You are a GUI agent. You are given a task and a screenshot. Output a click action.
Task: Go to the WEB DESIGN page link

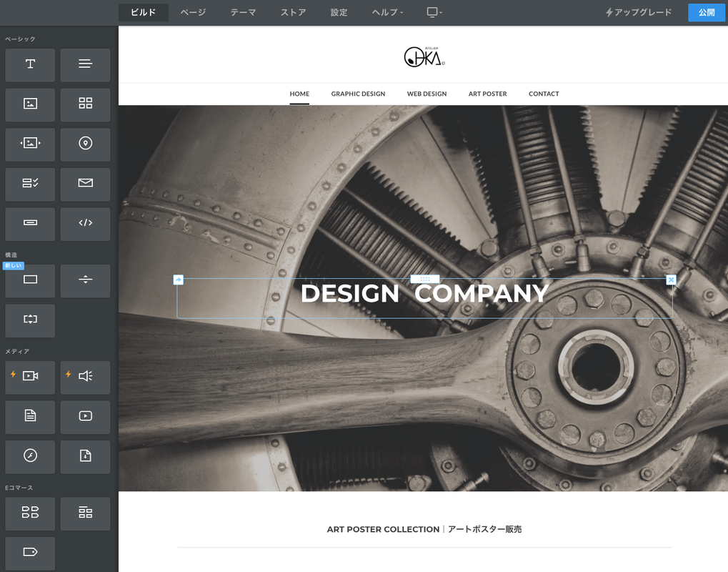(427, 94)
